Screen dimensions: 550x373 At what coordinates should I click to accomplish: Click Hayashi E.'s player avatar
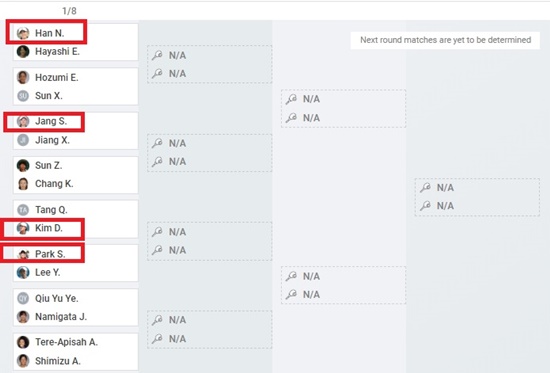click(x=23, y=52)
